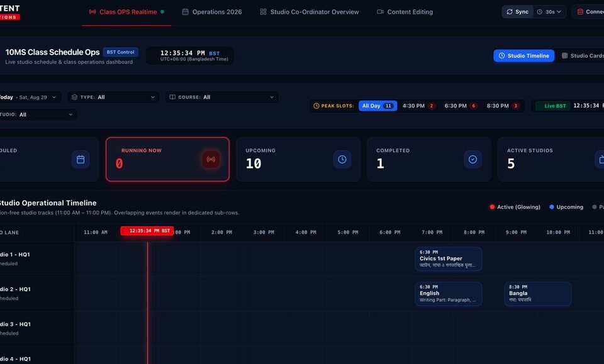Viewport: 604px width, 364px height.
Task: Open the Completed stat card
Action: click(x=428, y=159)
